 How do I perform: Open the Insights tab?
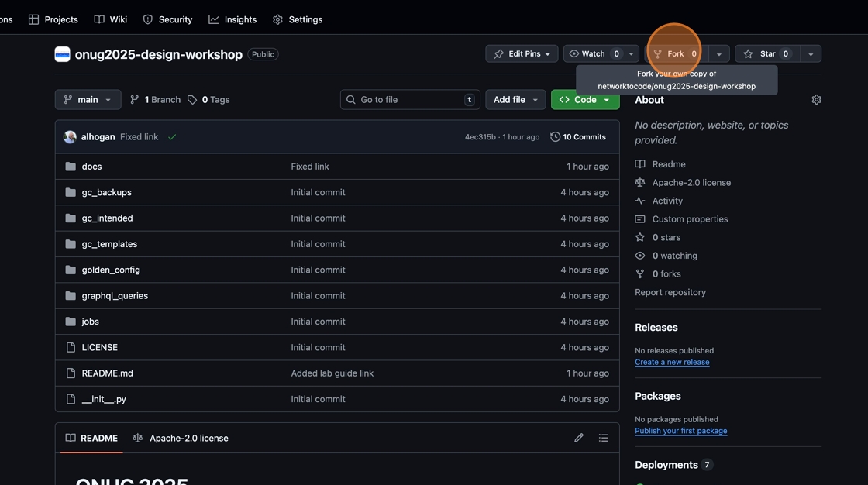232,19
